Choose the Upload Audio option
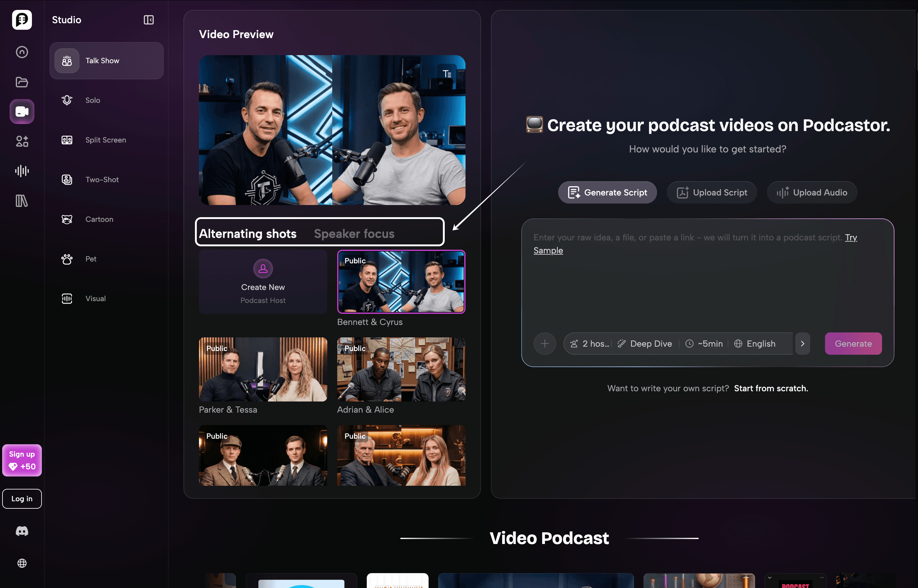The image size is (918, 588). point(812,192)
